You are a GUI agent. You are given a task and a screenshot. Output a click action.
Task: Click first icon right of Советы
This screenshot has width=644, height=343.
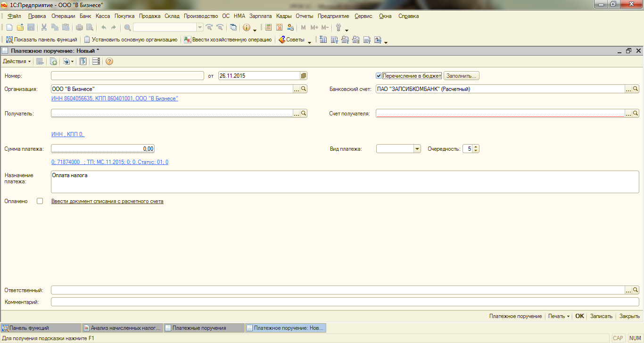[323, 40]
